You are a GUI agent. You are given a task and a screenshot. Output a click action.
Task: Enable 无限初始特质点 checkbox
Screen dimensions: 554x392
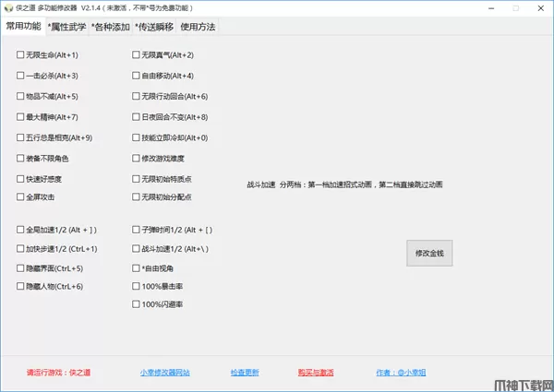tap(136, 179)
